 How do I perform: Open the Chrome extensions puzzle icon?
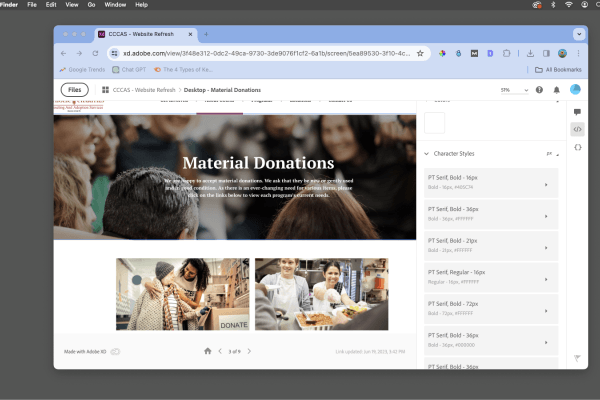pyautogui.click(x=506, y=53)
